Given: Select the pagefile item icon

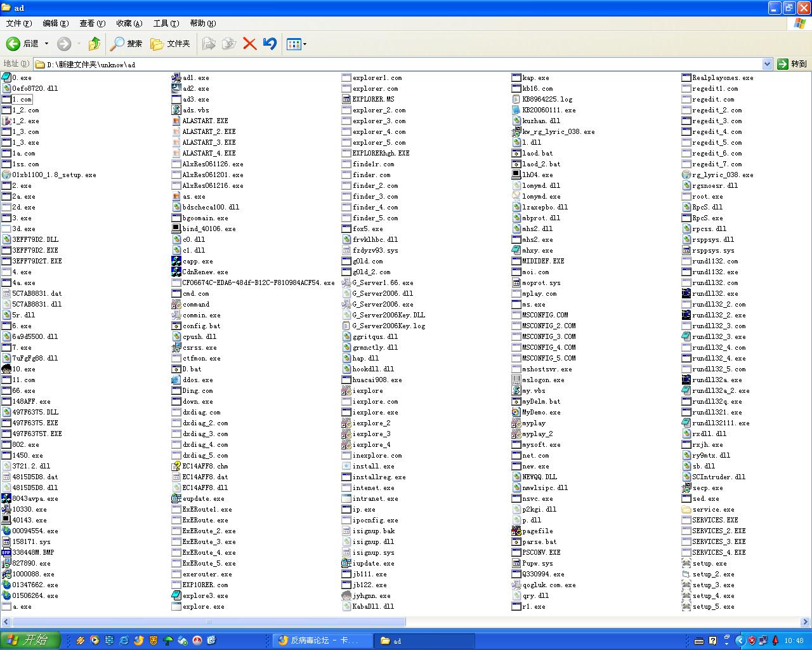Looking at the screenshot, I should click(516, 531).
